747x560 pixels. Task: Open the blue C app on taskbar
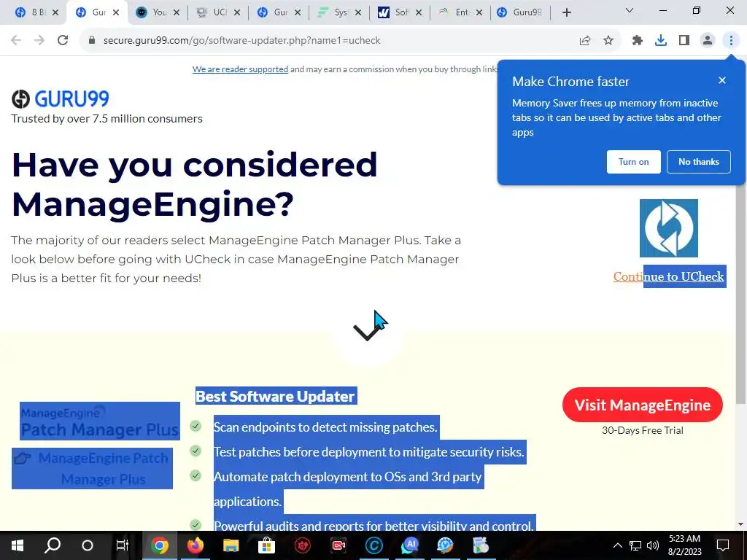(373, 545)
